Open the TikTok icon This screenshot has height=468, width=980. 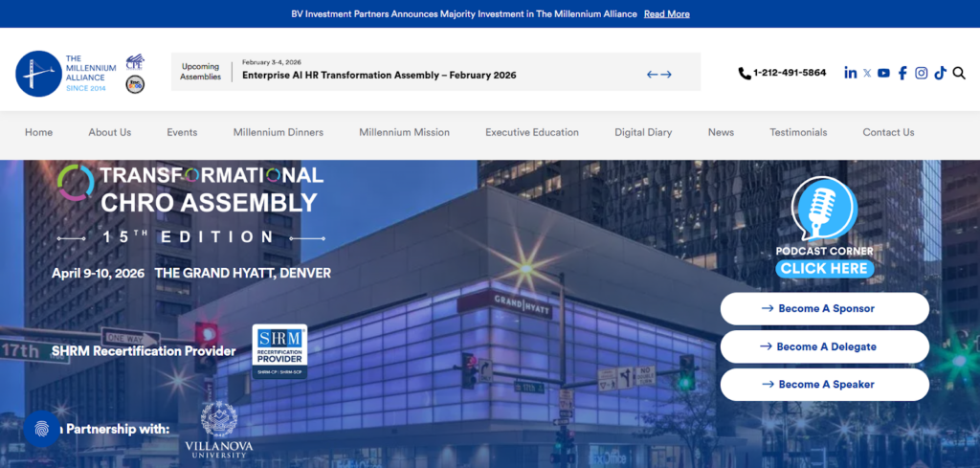pos(940,73)
